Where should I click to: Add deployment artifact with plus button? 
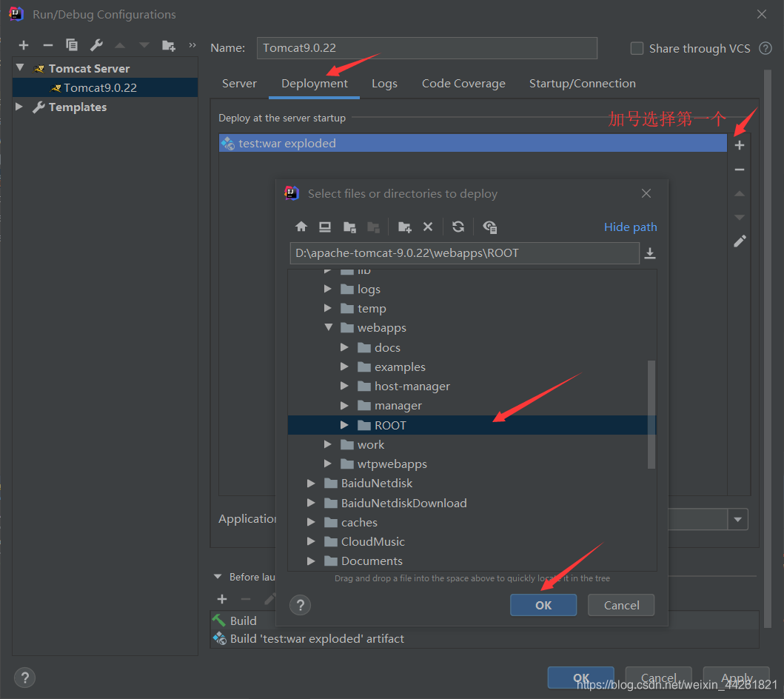[740, 145]
